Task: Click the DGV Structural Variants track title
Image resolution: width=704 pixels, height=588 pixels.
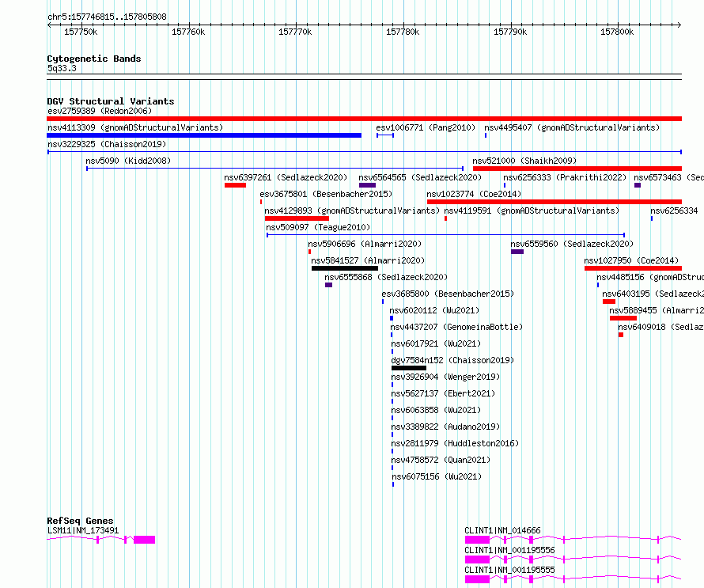Action: click(x=111, y=101)
